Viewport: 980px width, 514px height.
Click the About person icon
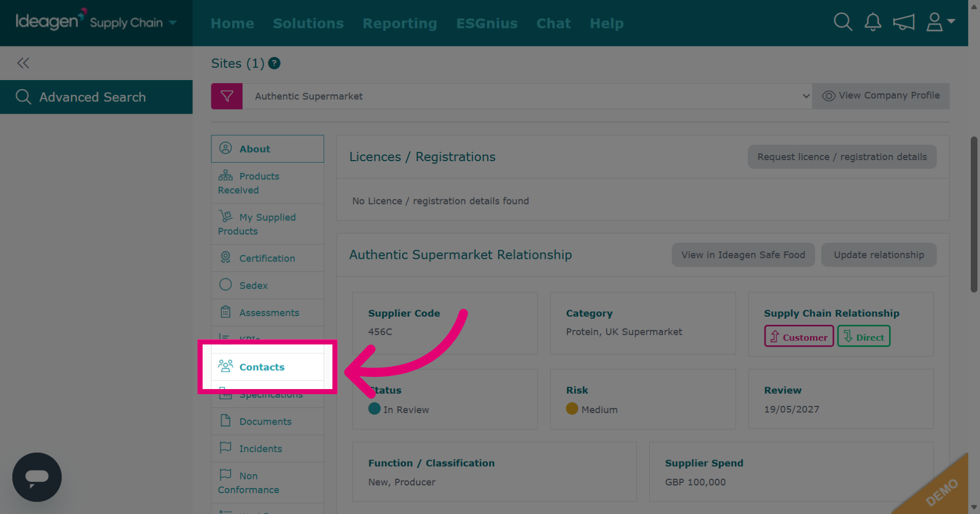tap(226, 148)
